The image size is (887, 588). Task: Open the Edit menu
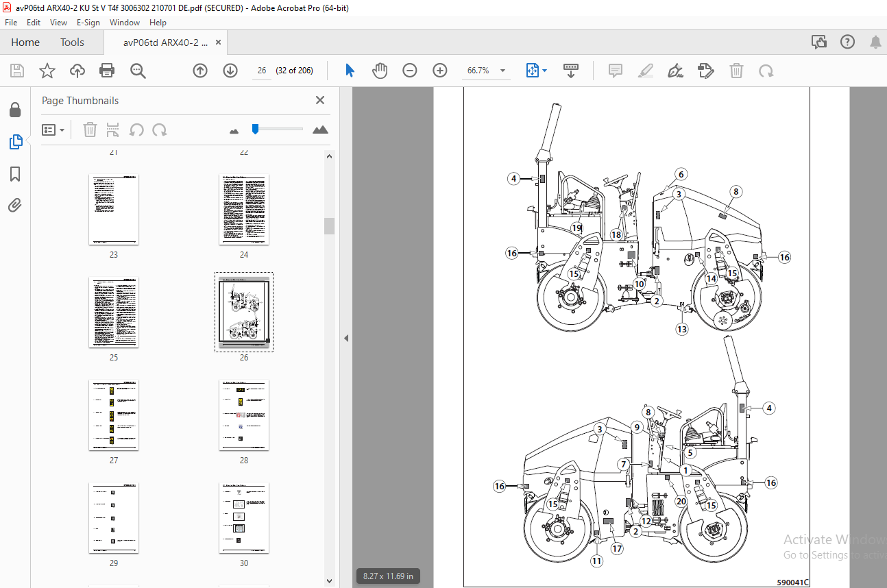(x=34, y=22)
